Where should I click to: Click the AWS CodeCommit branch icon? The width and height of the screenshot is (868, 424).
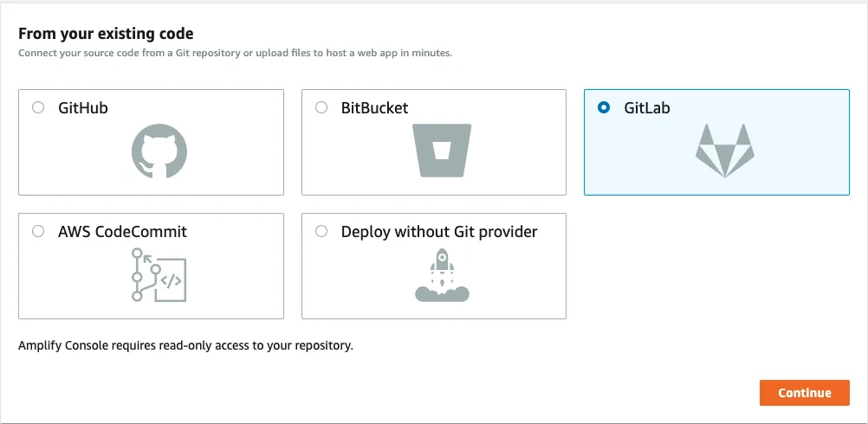coord(159,274)
